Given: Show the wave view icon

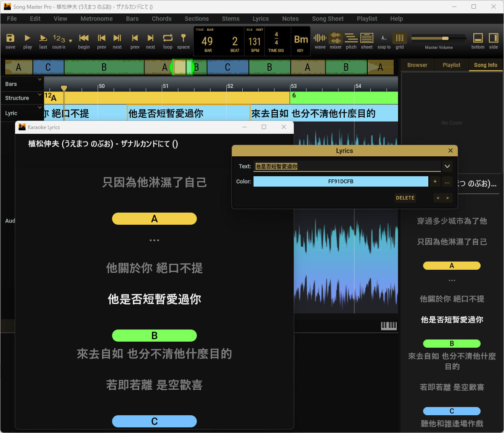Looking at the screenshot, I should [320, 38].
